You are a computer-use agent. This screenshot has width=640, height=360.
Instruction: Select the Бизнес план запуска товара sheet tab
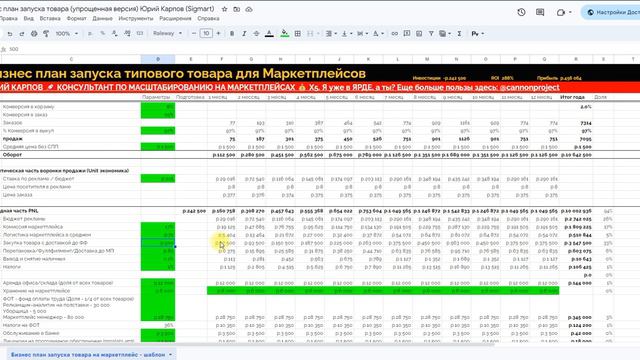pyautogui.click(x=88, y=355)
